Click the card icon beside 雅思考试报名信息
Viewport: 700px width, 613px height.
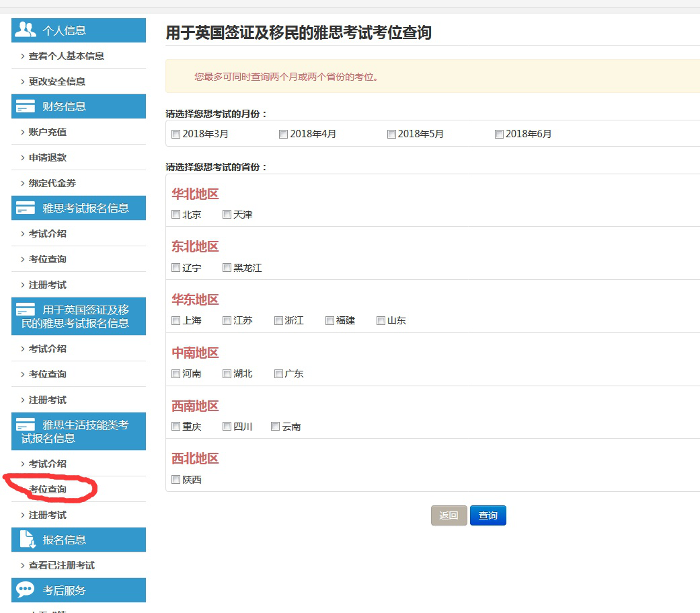click(x=26, y=208)
